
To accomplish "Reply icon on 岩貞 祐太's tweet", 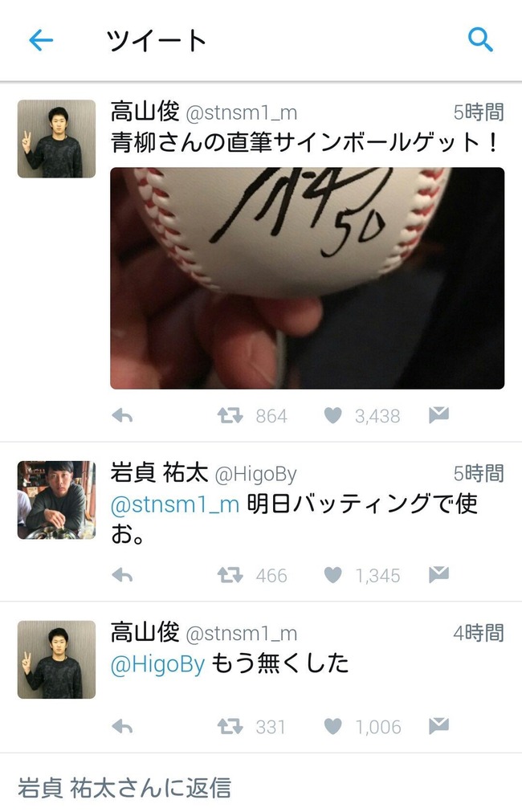I will (x=122, y=575).
